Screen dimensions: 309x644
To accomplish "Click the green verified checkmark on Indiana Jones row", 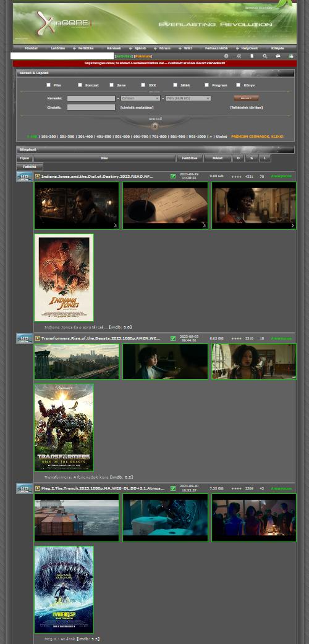I will (173, 176).
